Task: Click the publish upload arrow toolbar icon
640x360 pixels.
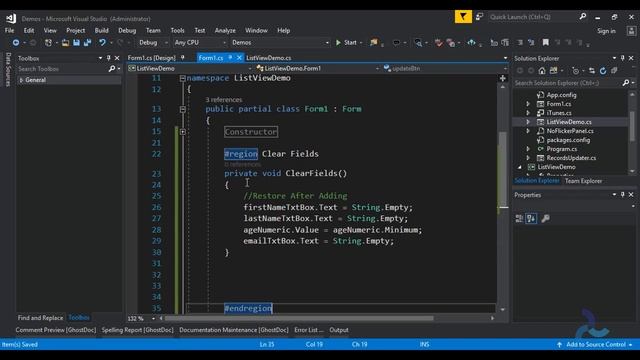Action: [471, 42]
